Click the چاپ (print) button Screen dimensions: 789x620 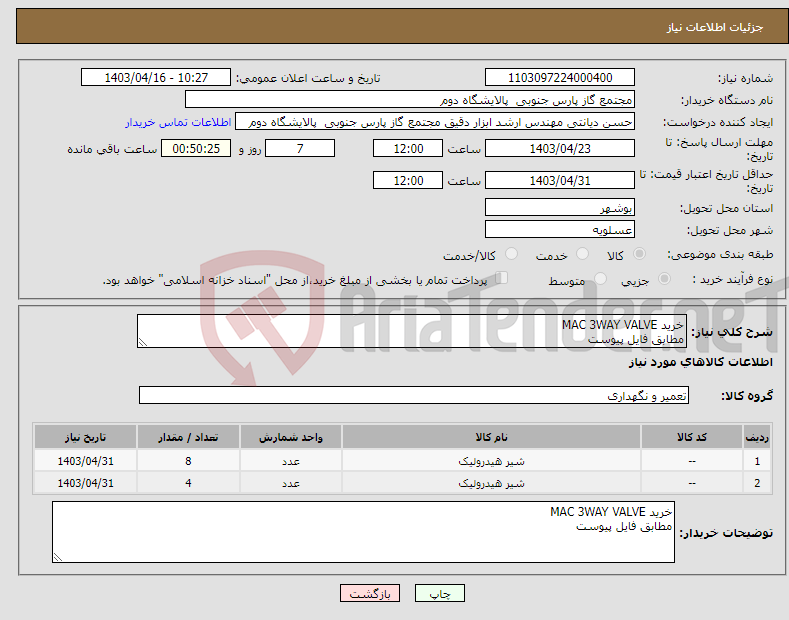pyautogui.click(x=439, y=593)
